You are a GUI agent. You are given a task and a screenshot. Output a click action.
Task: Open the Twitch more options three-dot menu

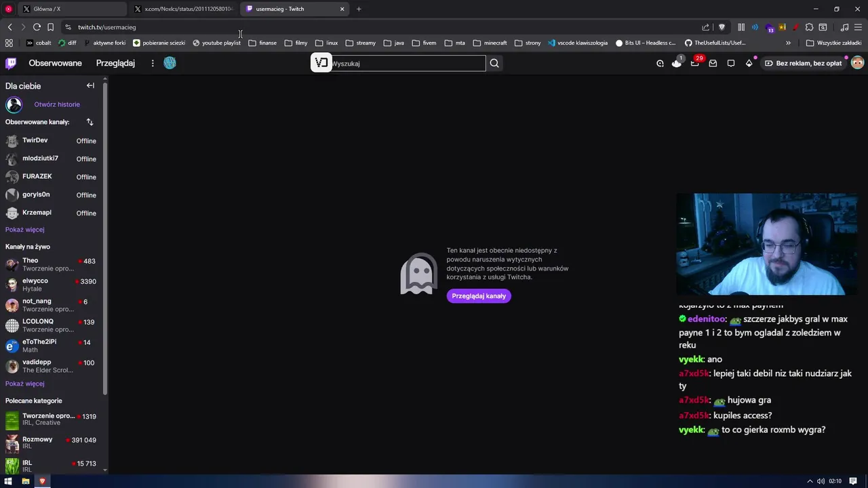pyautogui.click(x=153, y=63)
